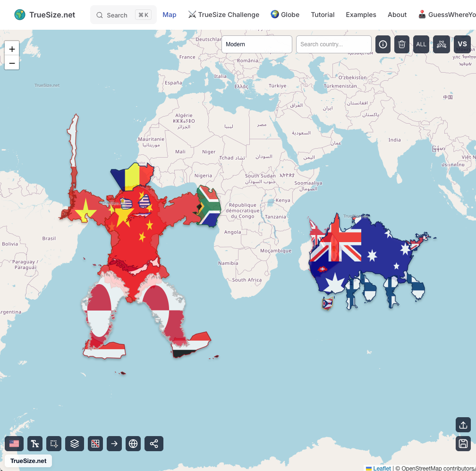The width and height of the screenshot is (476, 471).
Task: Open the TrueSize Challenge tab
Action: (224, 15)
